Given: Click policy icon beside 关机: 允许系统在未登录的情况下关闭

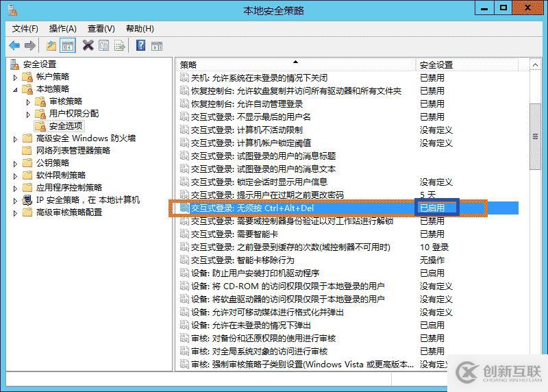Looking at the screenshot, I should pyautogui.click(x=184, y=77).
